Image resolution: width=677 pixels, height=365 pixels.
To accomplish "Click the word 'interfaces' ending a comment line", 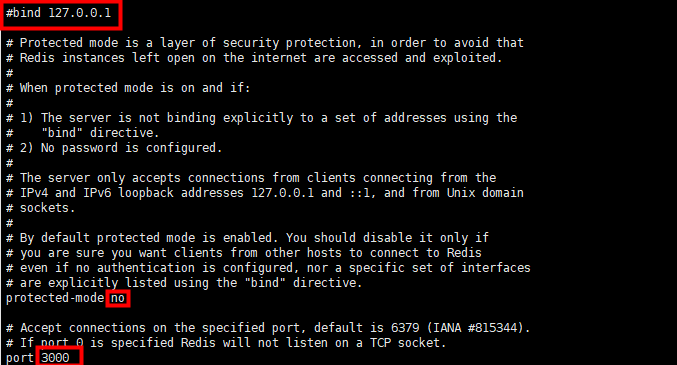I will [x=496, y=268].
